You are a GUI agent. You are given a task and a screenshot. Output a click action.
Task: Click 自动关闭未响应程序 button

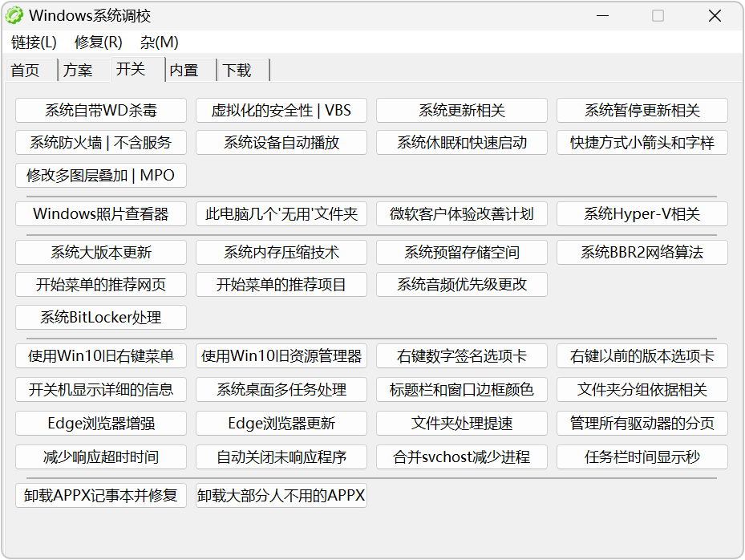point(281,457)
